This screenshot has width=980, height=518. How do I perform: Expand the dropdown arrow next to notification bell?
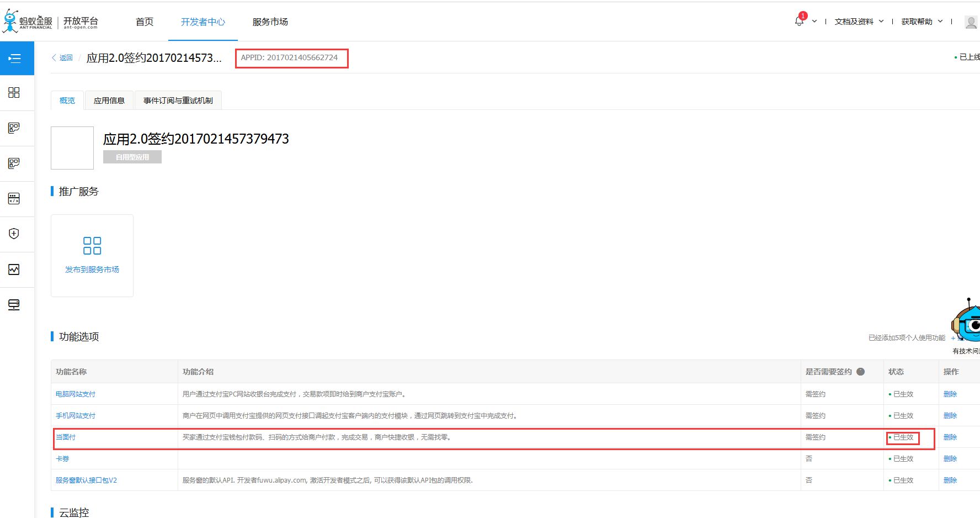click(x=814, y=22)
